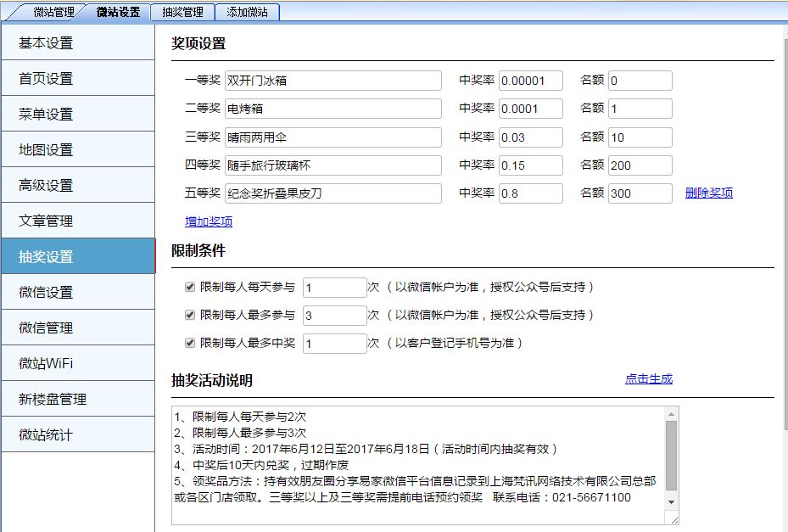Open the 文章管理 sidebar section

[x=78, y=220]
